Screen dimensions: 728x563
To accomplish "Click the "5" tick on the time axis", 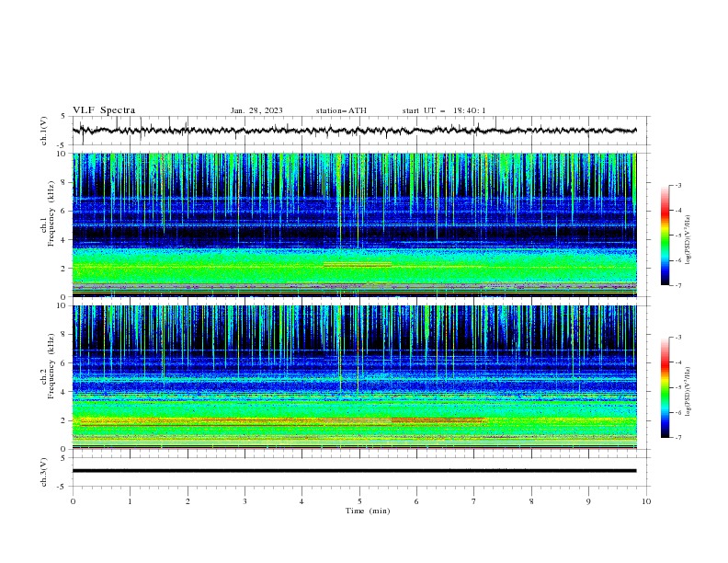I will coord(359,501).
